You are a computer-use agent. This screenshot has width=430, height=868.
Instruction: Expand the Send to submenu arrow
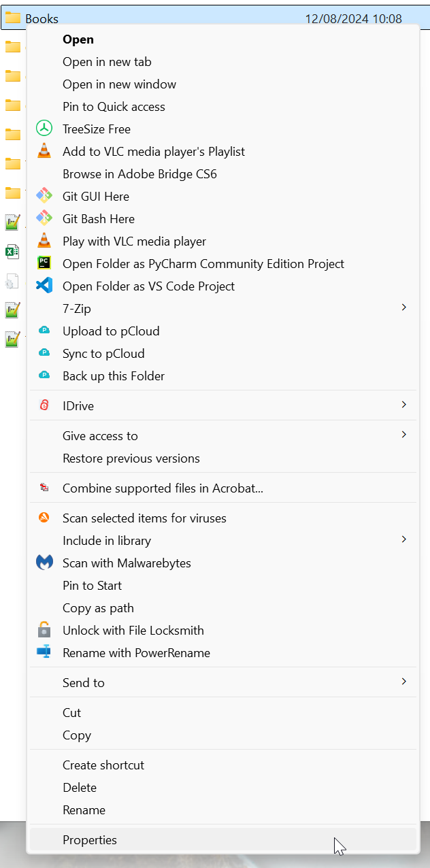click(x=403, y=682)
